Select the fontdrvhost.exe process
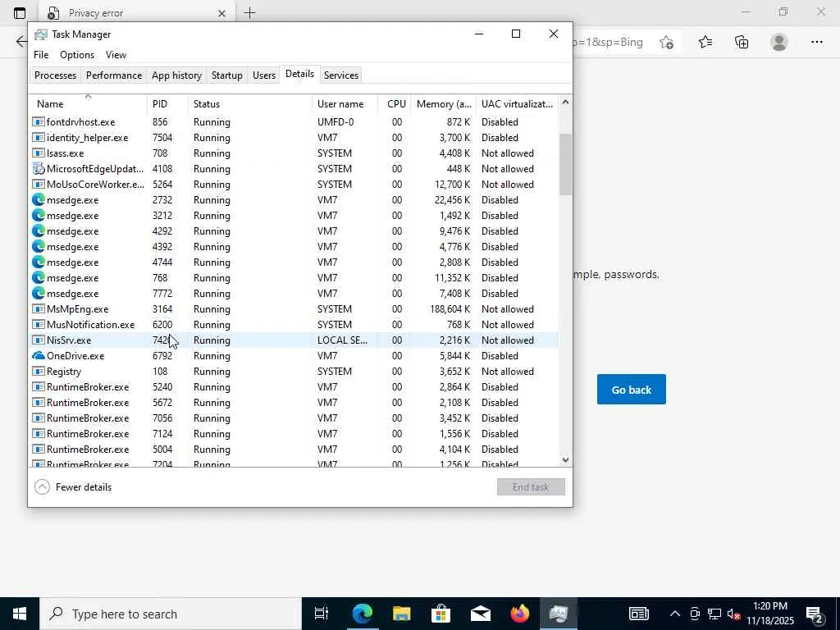 [294, 122]
